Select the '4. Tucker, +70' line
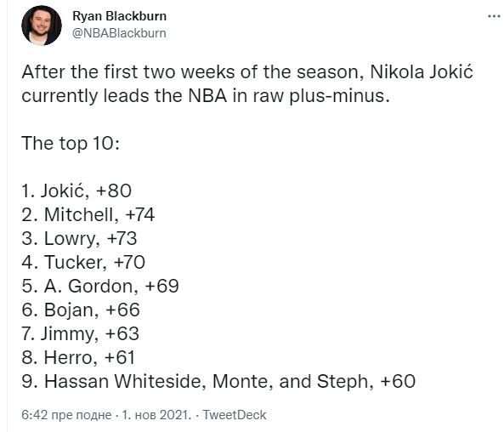 pyautogui.click(x=83, y=262)
